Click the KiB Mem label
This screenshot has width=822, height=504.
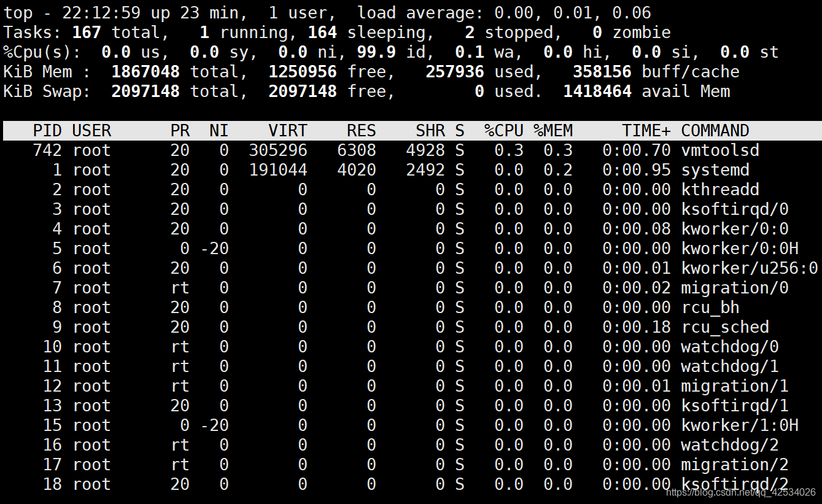(x=47, y=72)
